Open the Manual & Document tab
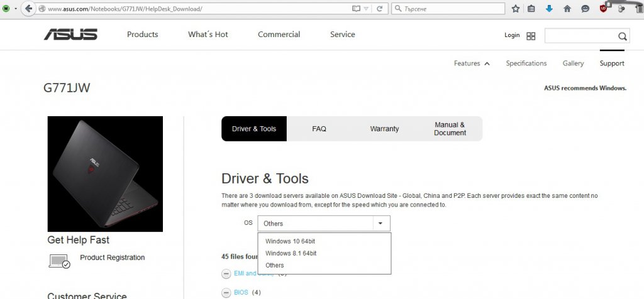This screenshot has width=644, height=299. (450, 129)
